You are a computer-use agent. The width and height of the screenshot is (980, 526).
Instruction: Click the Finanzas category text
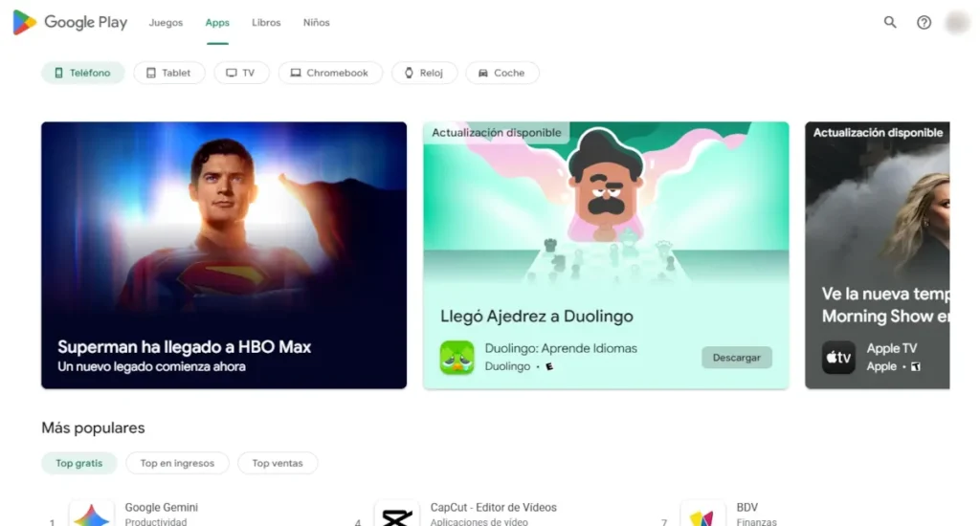click(x=756, y=521)
